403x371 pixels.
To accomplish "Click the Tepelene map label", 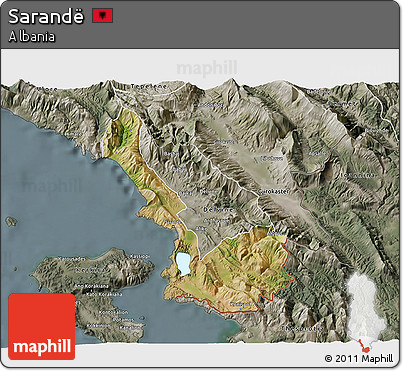I will pyautogui.click(x=149, y=86).
